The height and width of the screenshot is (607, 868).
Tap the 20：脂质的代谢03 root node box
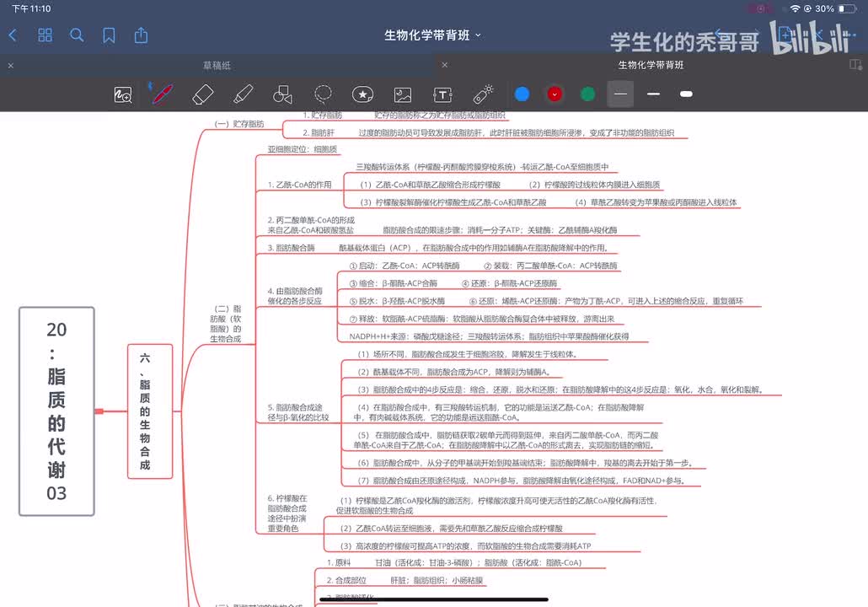tap(56, 411)
